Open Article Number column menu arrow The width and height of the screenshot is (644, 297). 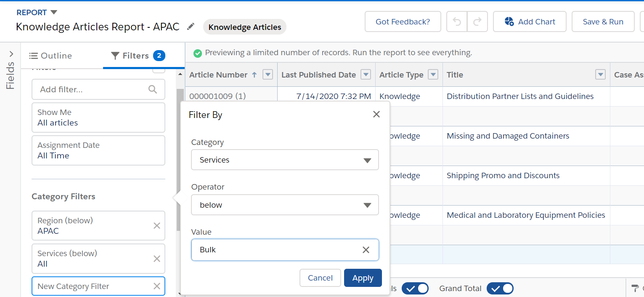[268, 75]
